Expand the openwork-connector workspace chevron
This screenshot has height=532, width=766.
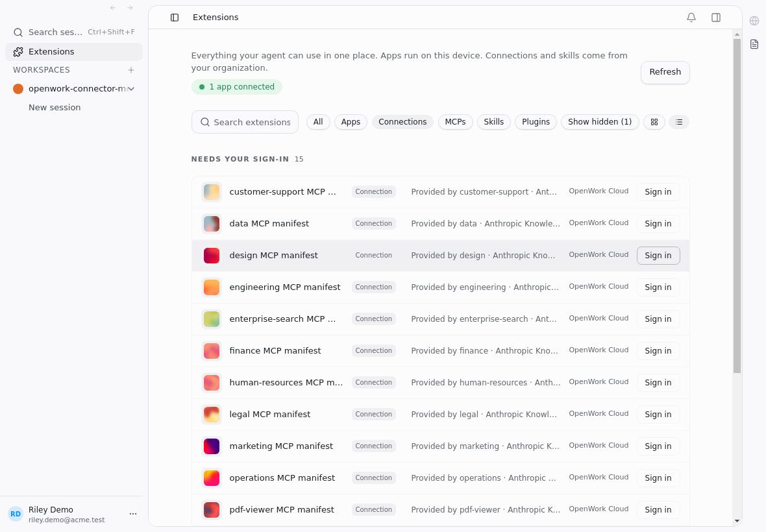[131, 89]
